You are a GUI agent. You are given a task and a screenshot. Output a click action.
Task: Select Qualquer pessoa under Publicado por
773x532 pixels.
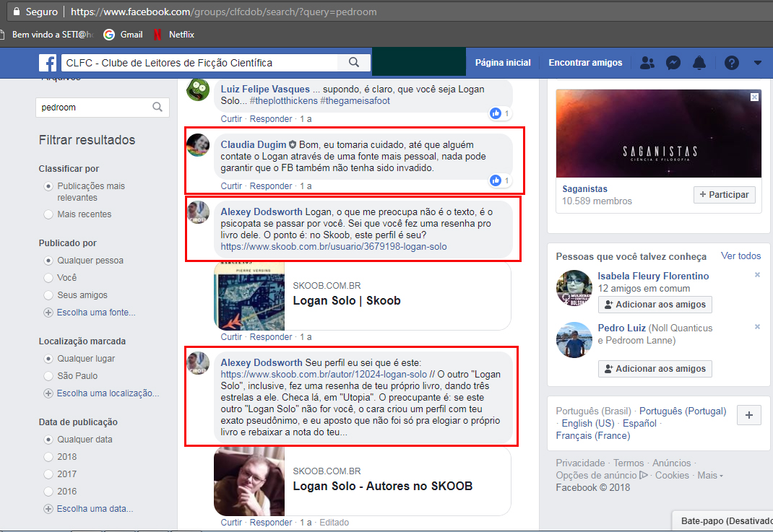(48, 260)
